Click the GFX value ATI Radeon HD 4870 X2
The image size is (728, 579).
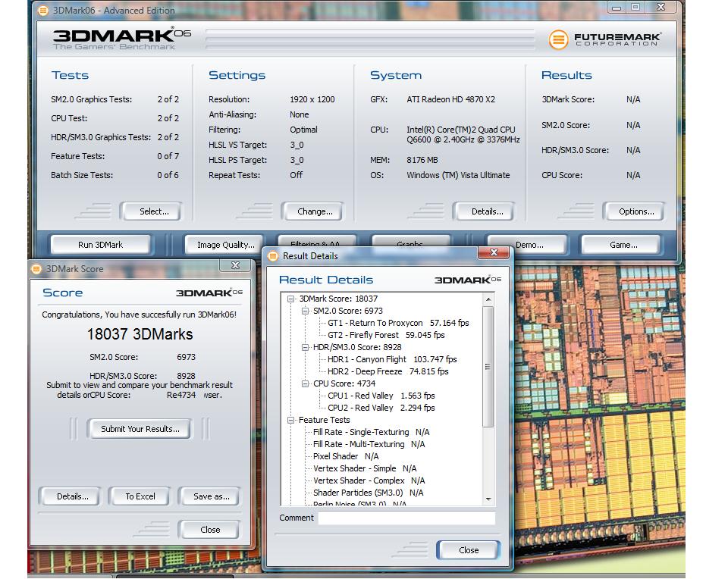tap(450, 99)
